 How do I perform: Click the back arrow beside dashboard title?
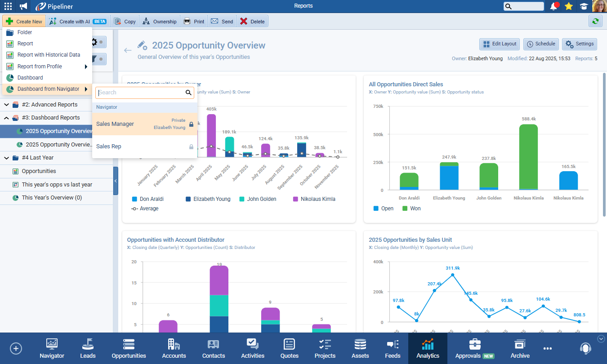(128, 50)
